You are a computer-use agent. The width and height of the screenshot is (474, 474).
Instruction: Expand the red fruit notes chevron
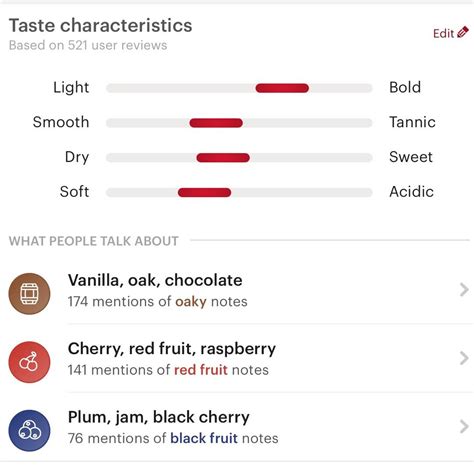point(464,358)
